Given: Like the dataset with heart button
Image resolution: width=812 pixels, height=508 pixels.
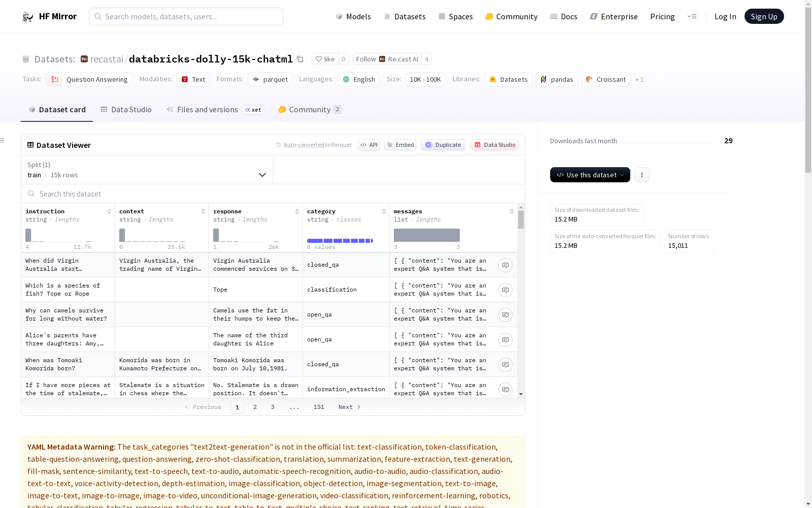Looking at the screenshot, I should 325,59.
